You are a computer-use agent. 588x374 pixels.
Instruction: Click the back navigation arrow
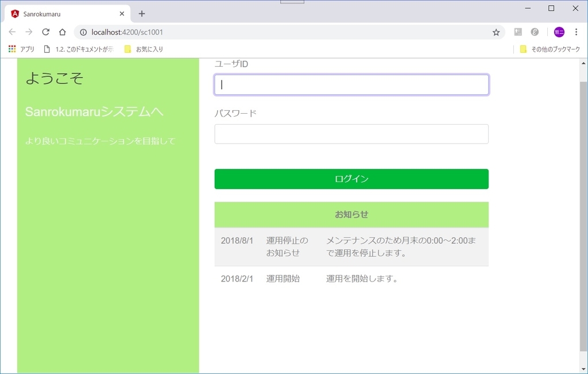click(x=12, y=32)
